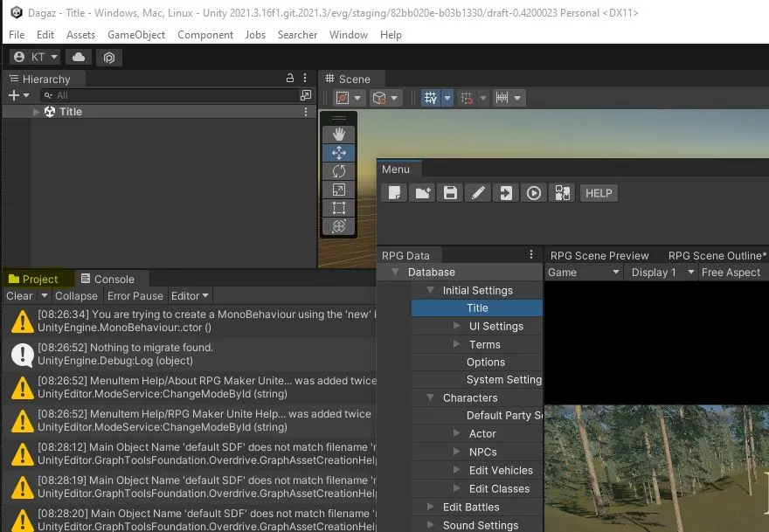Click the pencil edit icon in Menu

pos(478,193)
